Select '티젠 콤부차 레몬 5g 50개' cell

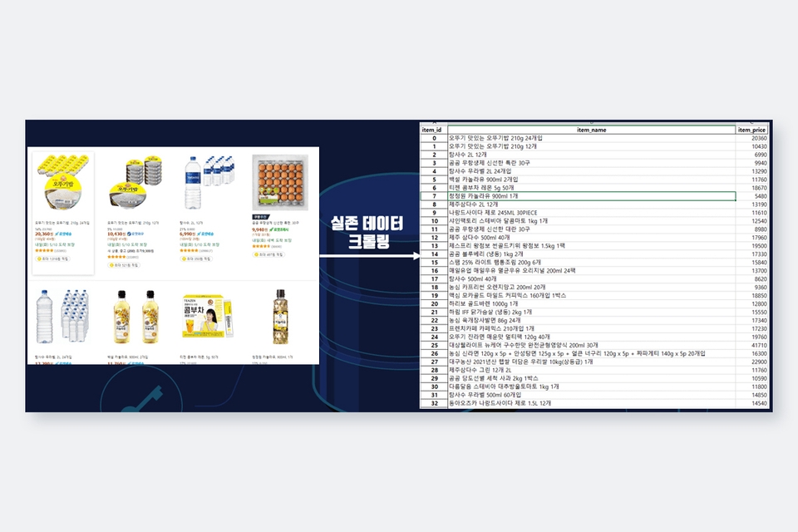click(x=591, y=187)
